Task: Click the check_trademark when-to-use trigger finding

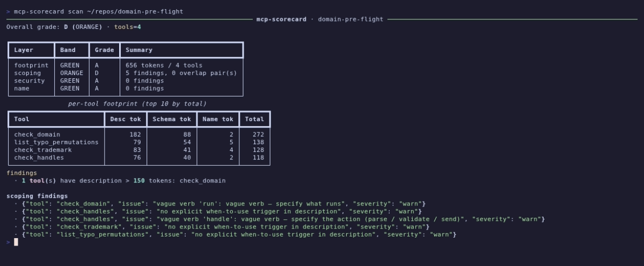Action: pos(222,227)
